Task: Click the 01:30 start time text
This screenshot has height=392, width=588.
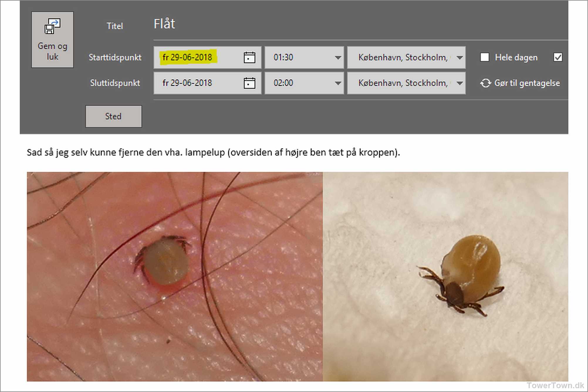Action: tap(283, 57)
